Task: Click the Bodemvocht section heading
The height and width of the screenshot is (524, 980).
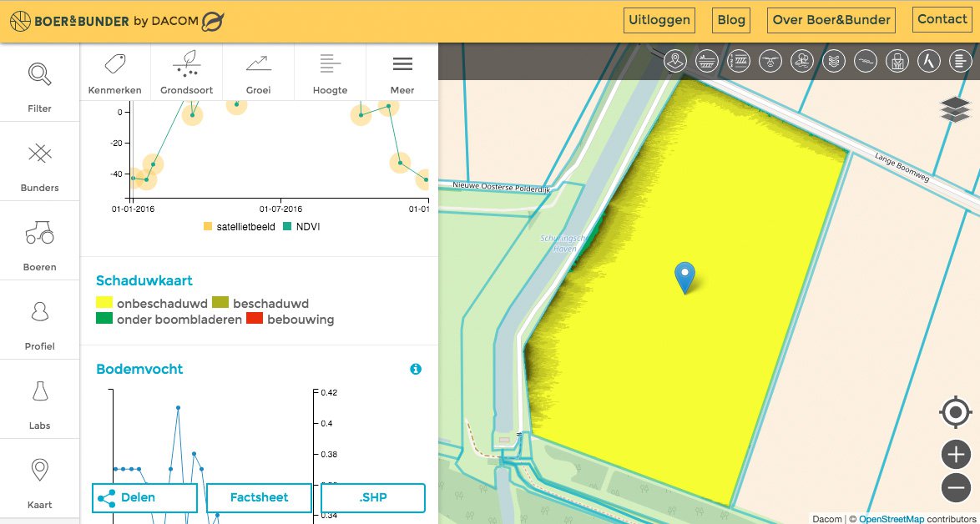Action: [139, 369]
